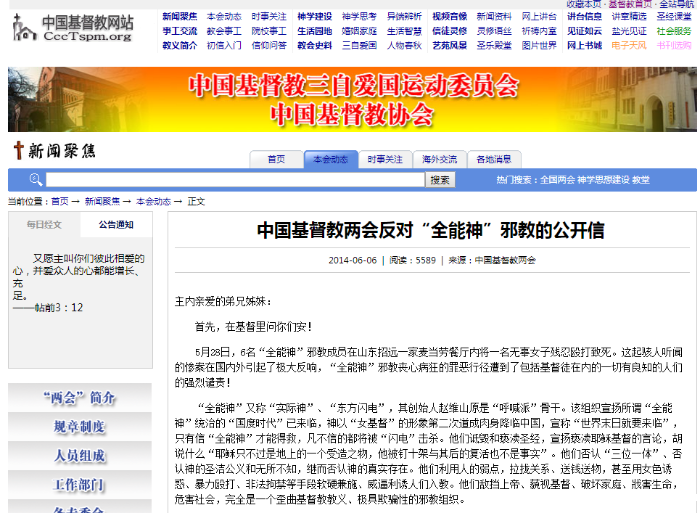Switch to 每日经文 sidebar tab
Image resolution: width=700 pixels, height=513 pixels.
point(44,225)
